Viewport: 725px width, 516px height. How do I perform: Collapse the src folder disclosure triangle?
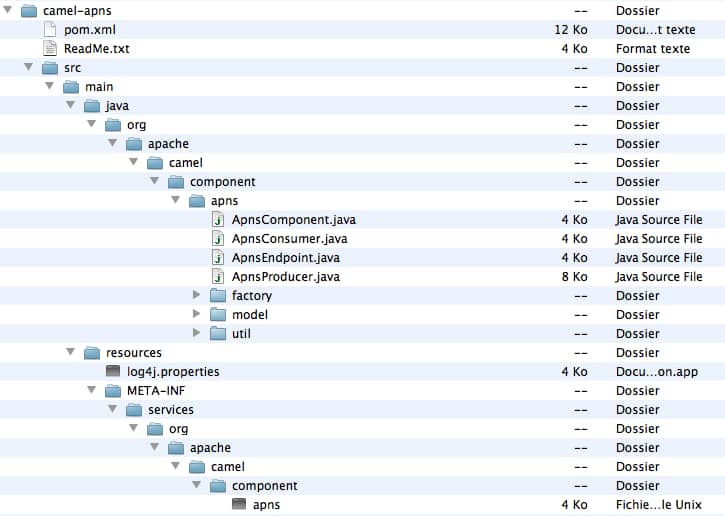click(x=29, y=67)
